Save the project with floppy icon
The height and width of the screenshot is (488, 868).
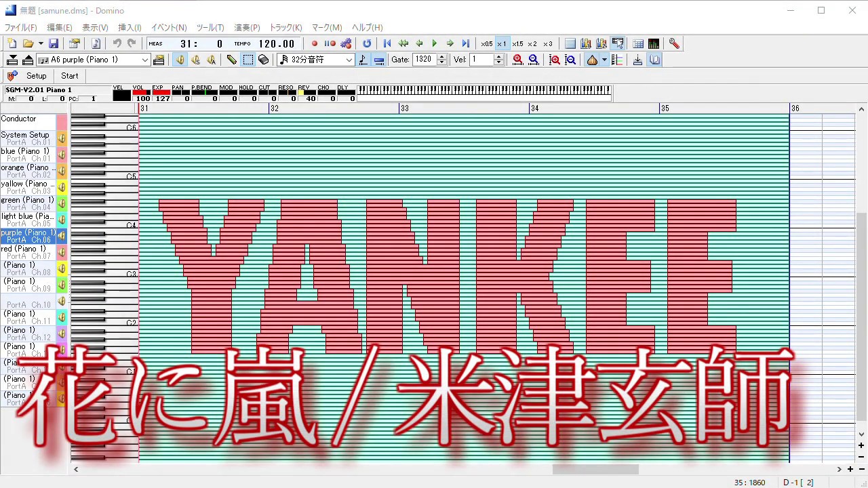[54, 43]
